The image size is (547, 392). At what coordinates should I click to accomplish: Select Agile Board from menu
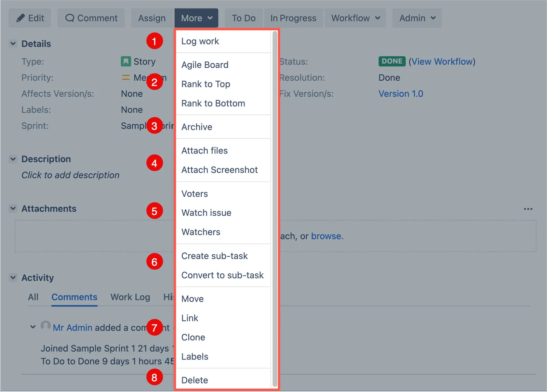224,65
